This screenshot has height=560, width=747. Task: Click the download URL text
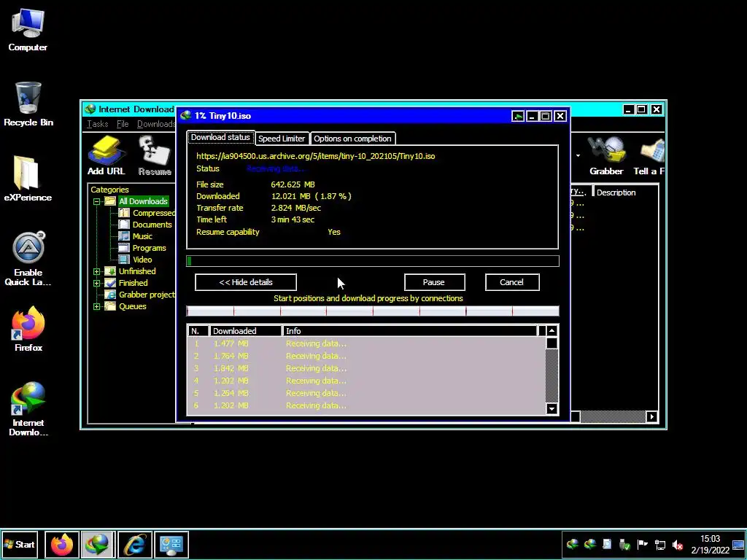click(315, 156)
